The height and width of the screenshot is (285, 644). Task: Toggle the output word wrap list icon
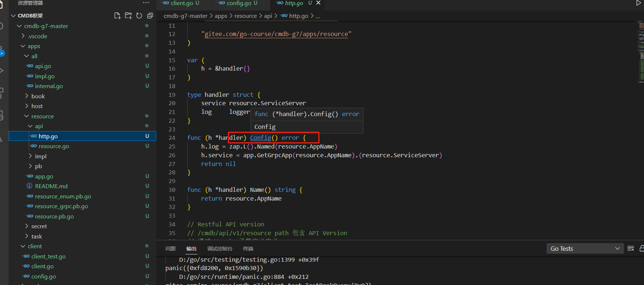point(631,249)
